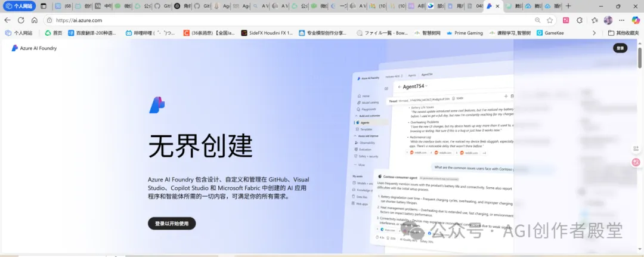644x257 pixels.
Task: Open the GameKee bookmark
Action: click(x=550, y=33)
